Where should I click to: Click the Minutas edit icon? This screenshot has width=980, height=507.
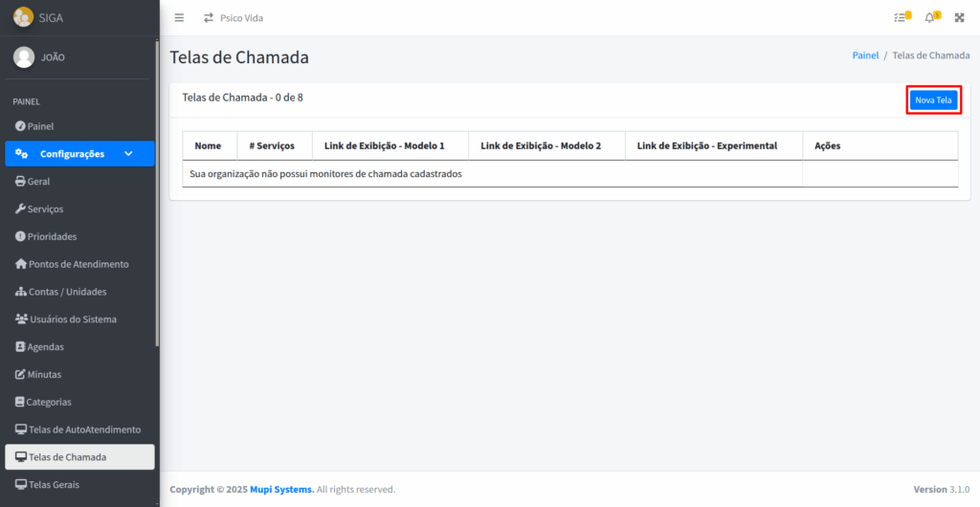click(20, 375)
